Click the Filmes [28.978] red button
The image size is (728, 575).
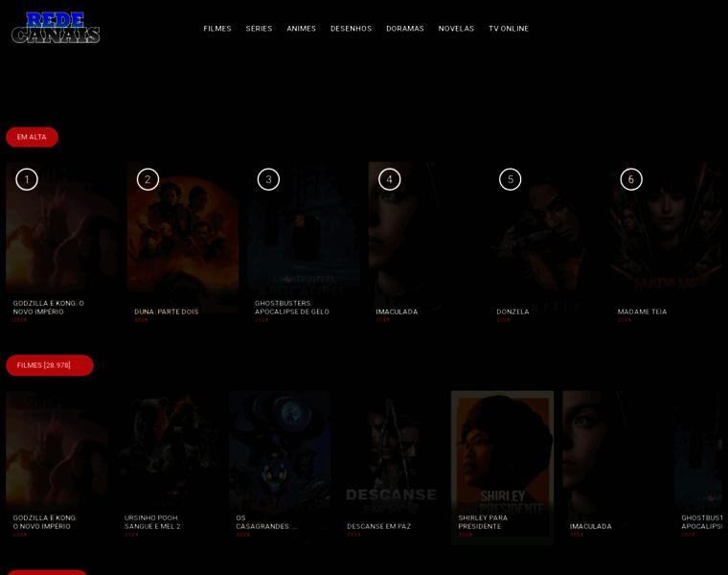[x=50, y=365]
